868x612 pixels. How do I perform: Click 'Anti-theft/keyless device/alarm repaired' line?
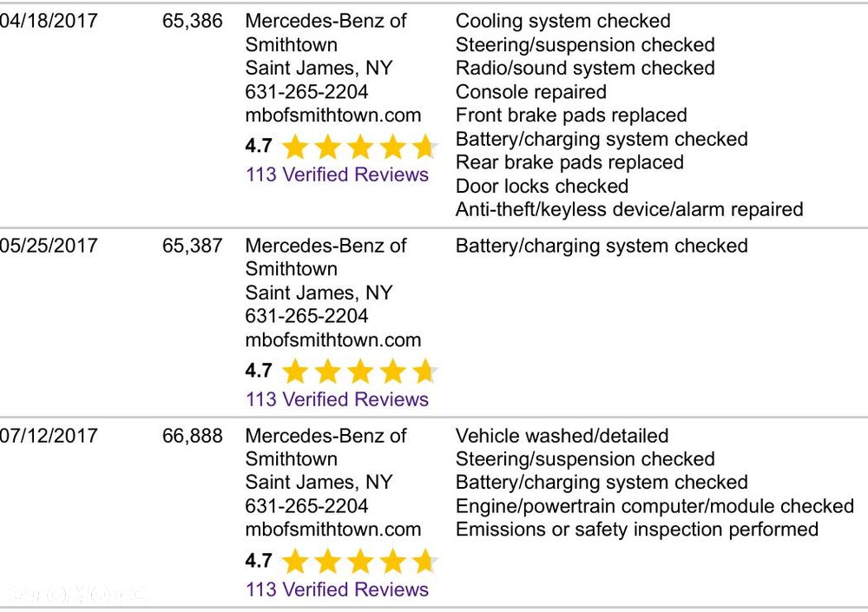click(x=629, y=209)
